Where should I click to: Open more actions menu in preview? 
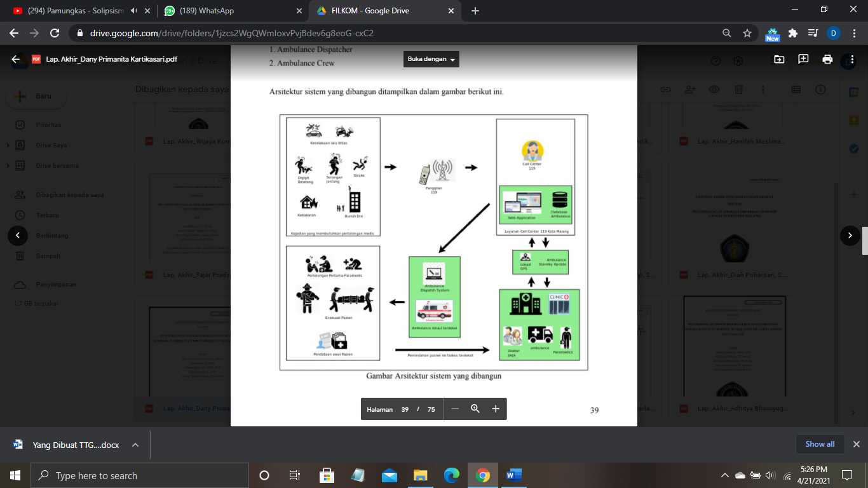[x=851, y=59]
